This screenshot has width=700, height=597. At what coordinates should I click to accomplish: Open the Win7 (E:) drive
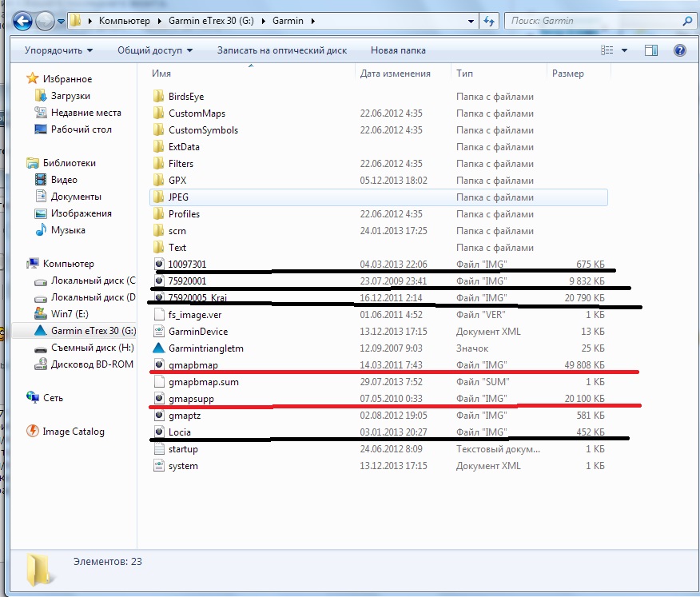(x=62, y=314)
